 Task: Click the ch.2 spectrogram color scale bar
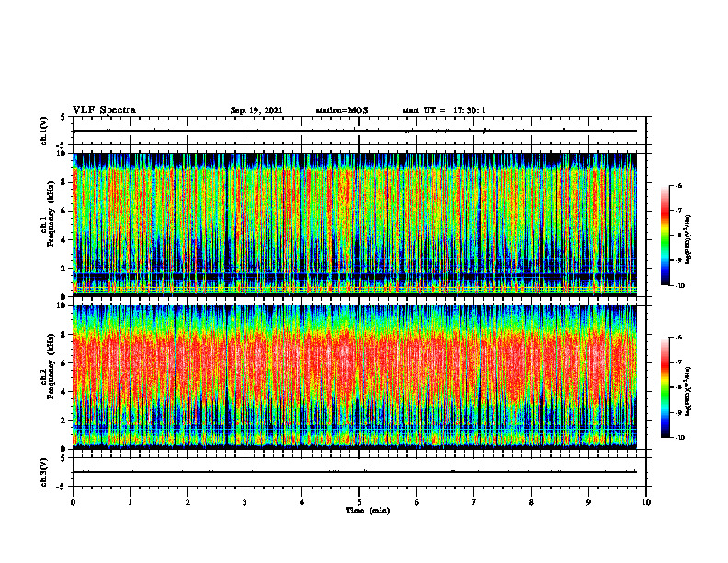tap(665, 387)
